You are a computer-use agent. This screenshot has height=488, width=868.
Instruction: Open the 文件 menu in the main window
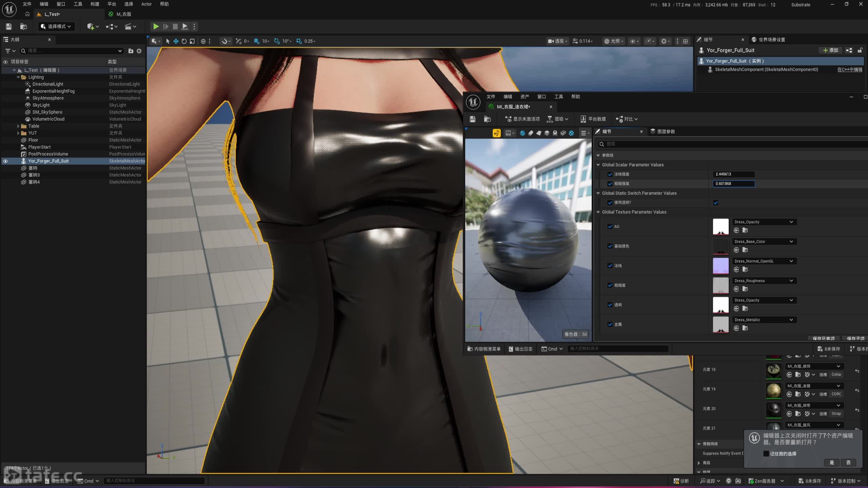(27, 4)
